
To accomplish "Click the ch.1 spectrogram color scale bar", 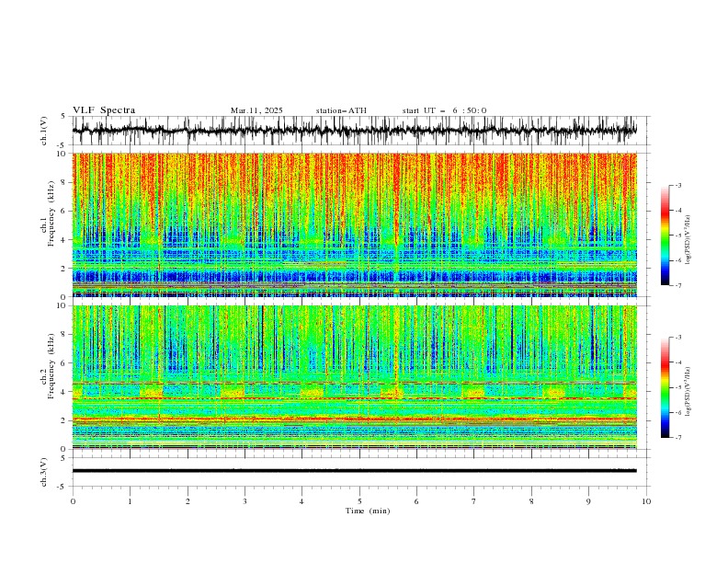I will coord(665,236).
